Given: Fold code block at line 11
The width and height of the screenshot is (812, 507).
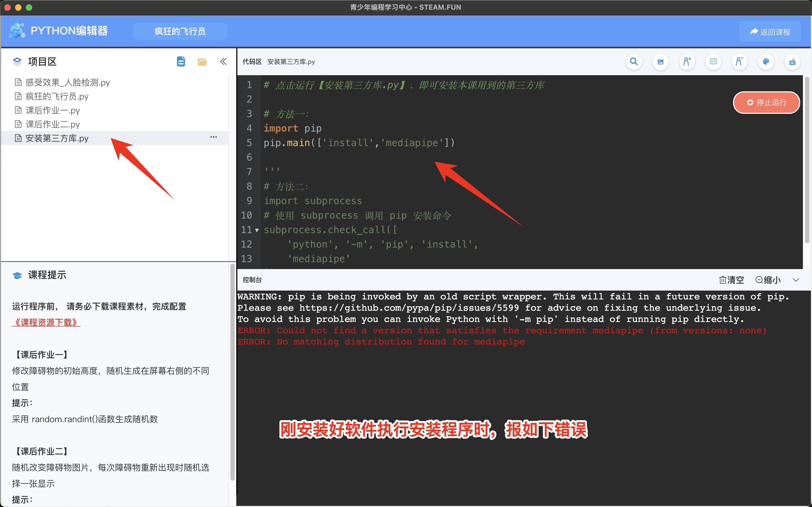Looking at the screenshot, I should point(257,230).
